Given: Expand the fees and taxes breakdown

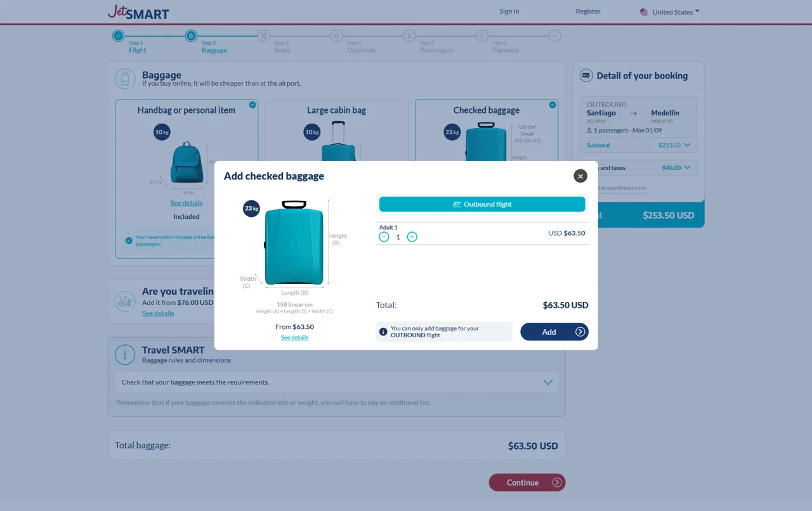Looking at the screenshot, I should [x=687, y=168].
